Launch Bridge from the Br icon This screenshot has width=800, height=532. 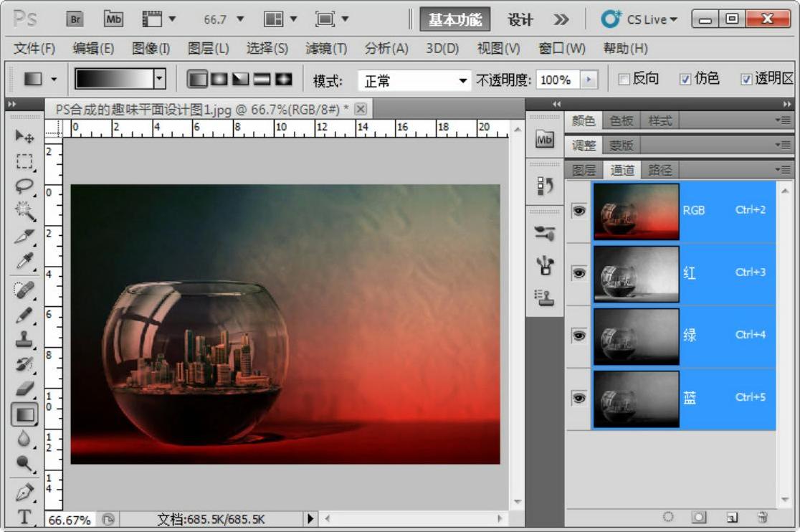tap(75, 19)
